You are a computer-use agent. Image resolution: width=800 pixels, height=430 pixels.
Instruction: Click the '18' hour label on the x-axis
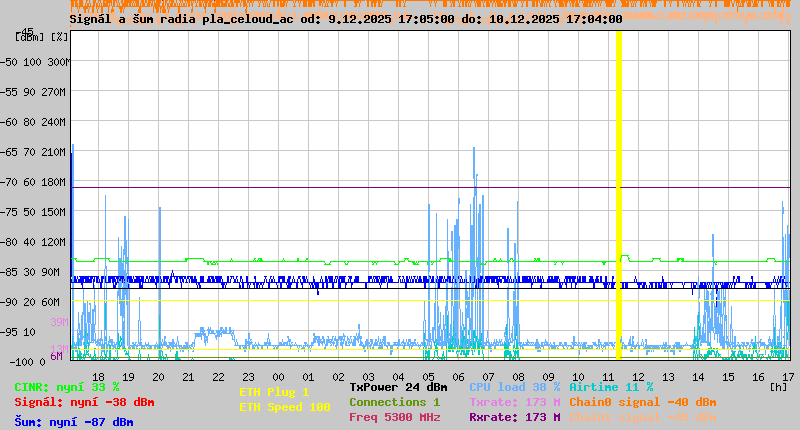tap(98, 377)
